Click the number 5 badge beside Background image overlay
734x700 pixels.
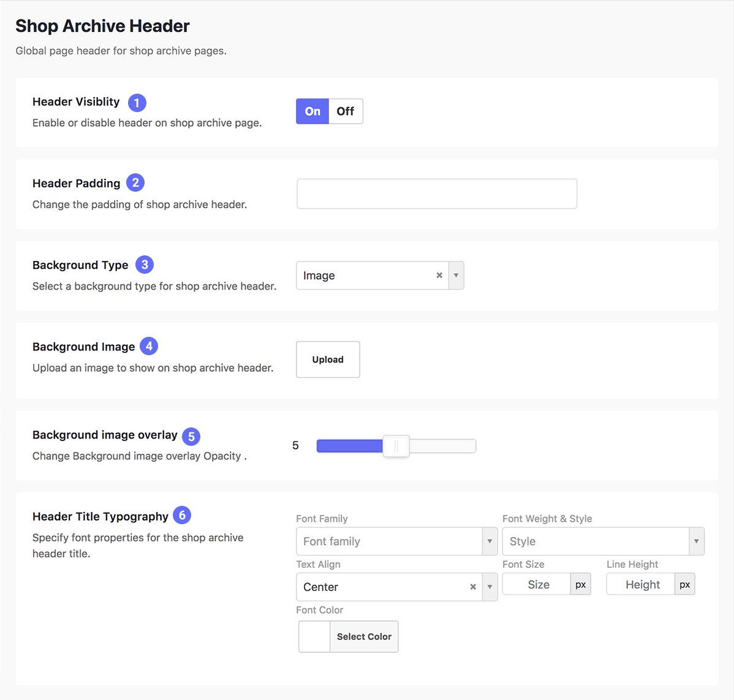[191, 436]
